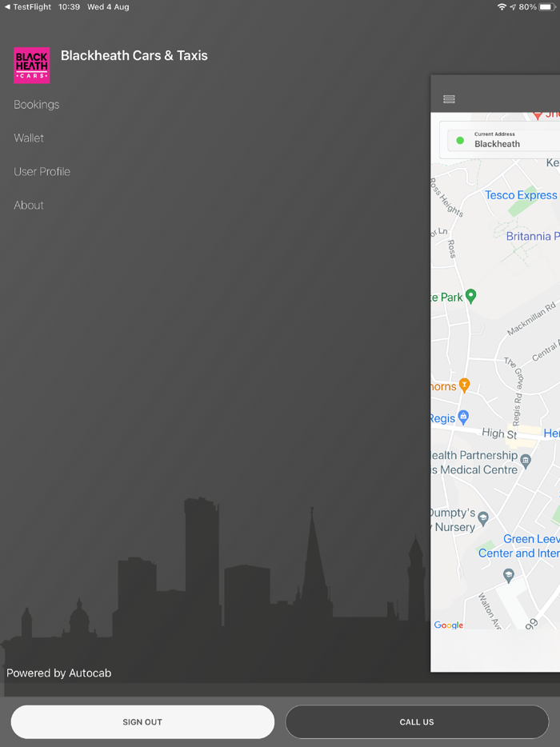
Task: Go to User Profile
Action: tap(42, 171)
